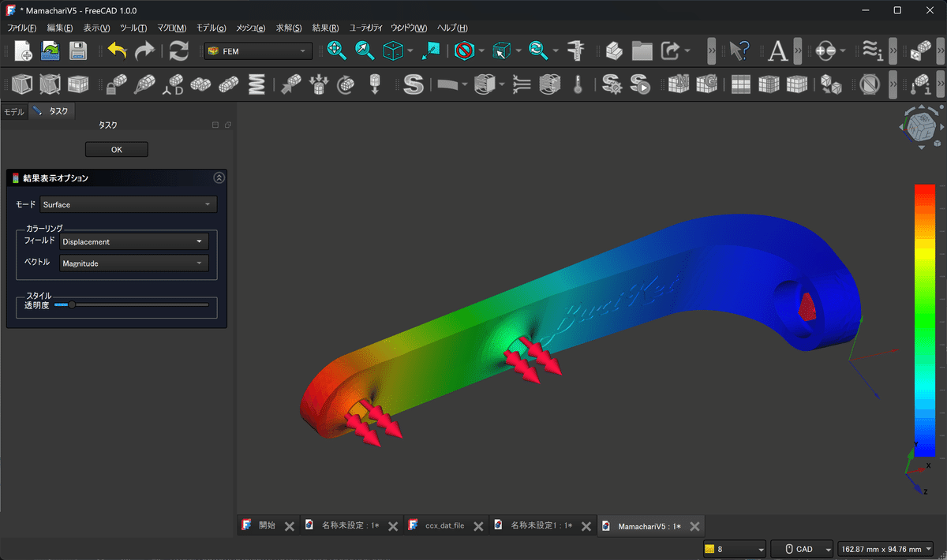The width and height of the screenshot is (947, 560).
Task: Close the ccx_dat_file tab
Action: pos(477,526)
